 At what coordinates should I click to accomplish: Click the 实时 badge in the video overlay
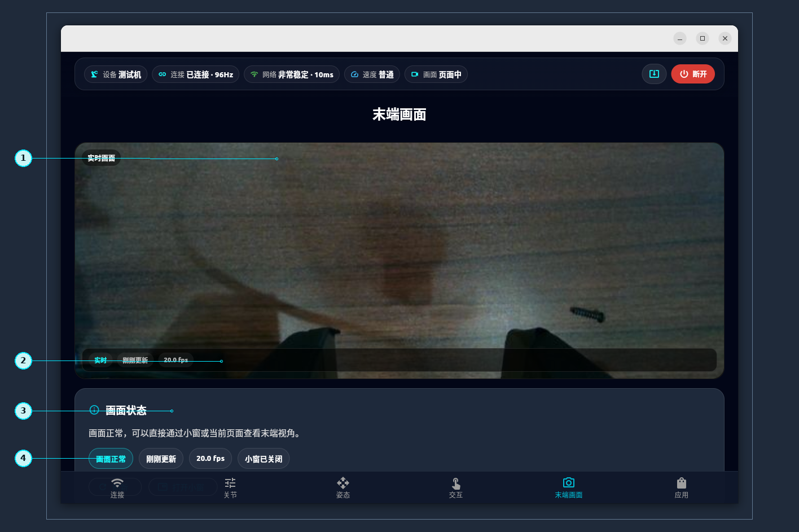click(100, 360)
